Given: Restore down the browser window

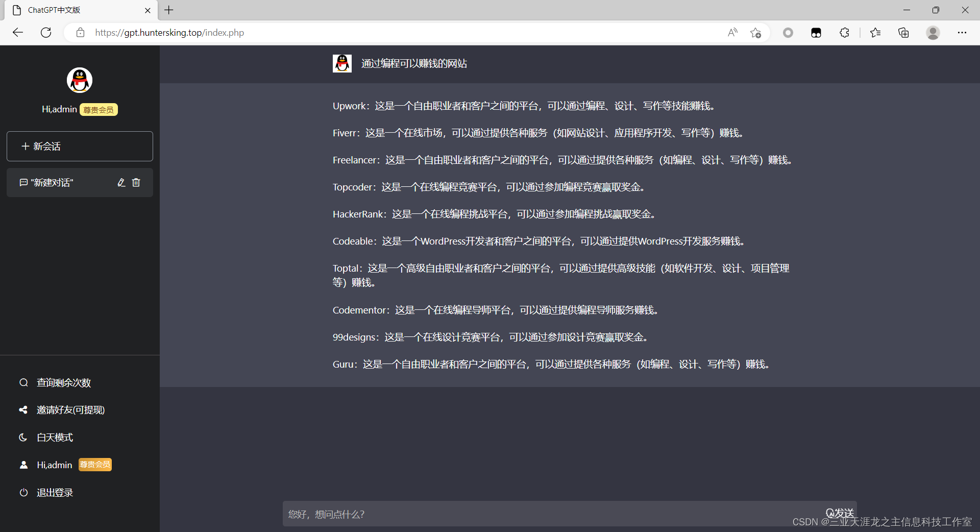Looking at the screenshot, I should point(936,10).
